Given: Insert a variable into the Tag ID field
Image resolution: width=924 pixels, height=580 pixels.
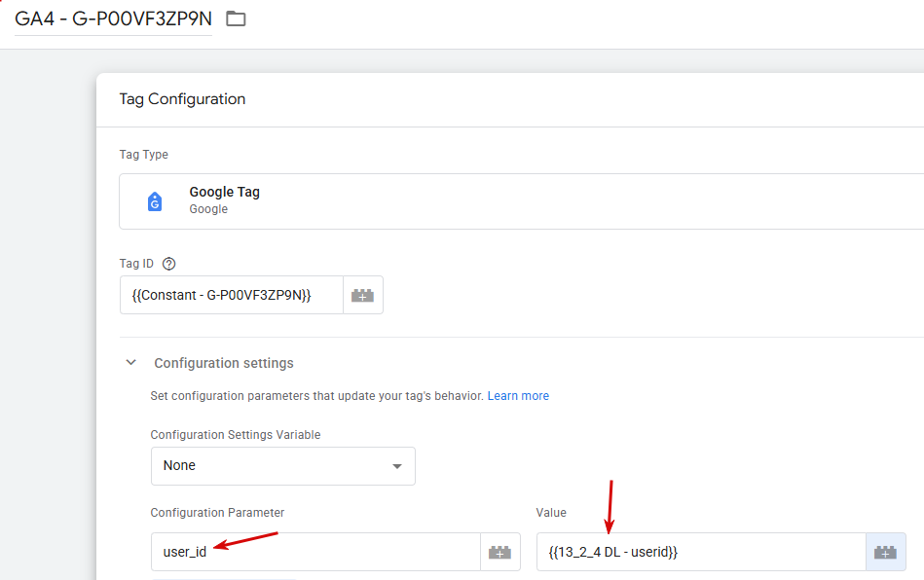Looking at the screenshot, I should pos(363,295).
